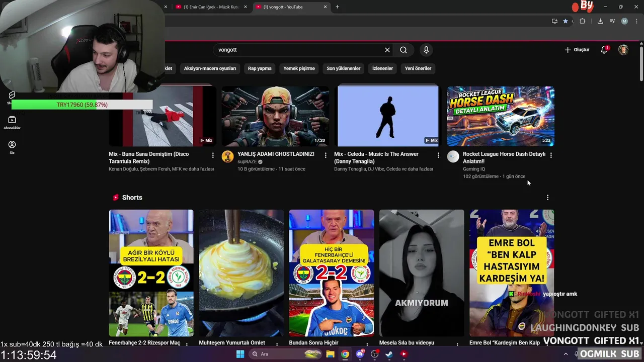This screenshot has width=644, height=362.
Task: Open options for Celeda Music Is The Answer
Action: [438, 155]
